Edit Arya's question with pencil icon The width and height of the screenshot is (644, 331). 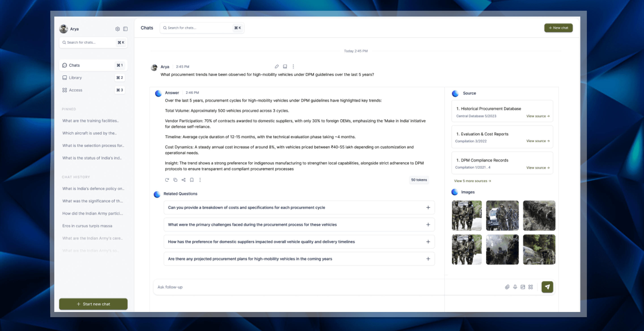click(277, 66)
